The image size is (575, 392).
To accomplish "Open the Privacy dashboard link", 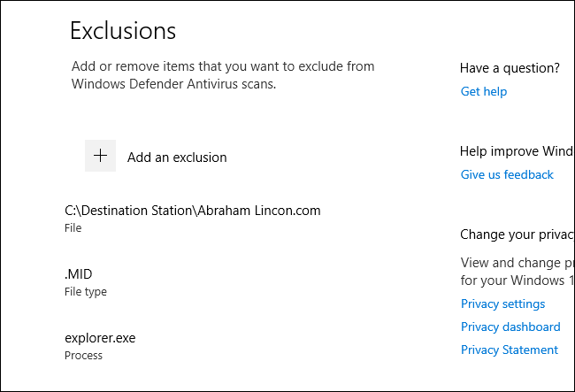I will point(510,327).
